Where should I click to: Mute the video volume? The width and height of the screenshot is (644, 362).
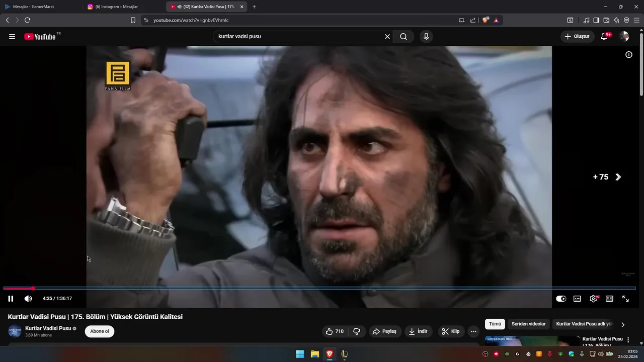coord(28,299)
